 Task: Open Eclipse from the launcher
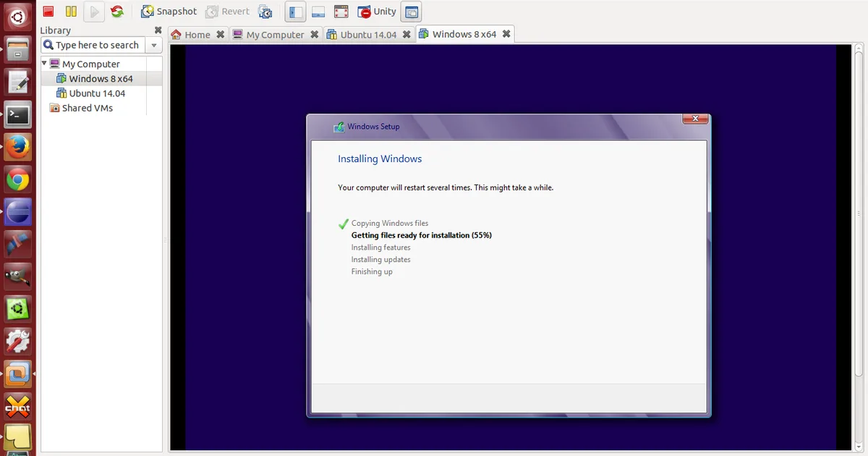18,212
